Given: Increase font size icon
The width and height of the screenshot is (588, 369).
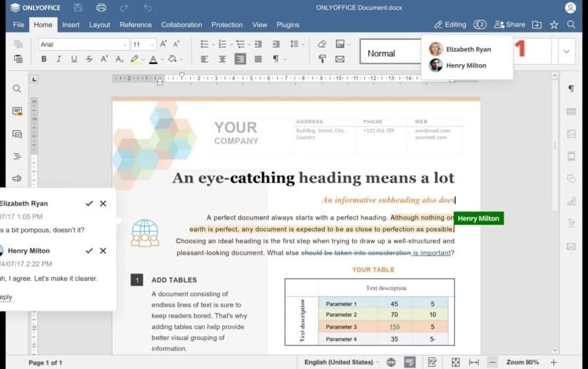Looking at the screenshot, I should point(164,44).
